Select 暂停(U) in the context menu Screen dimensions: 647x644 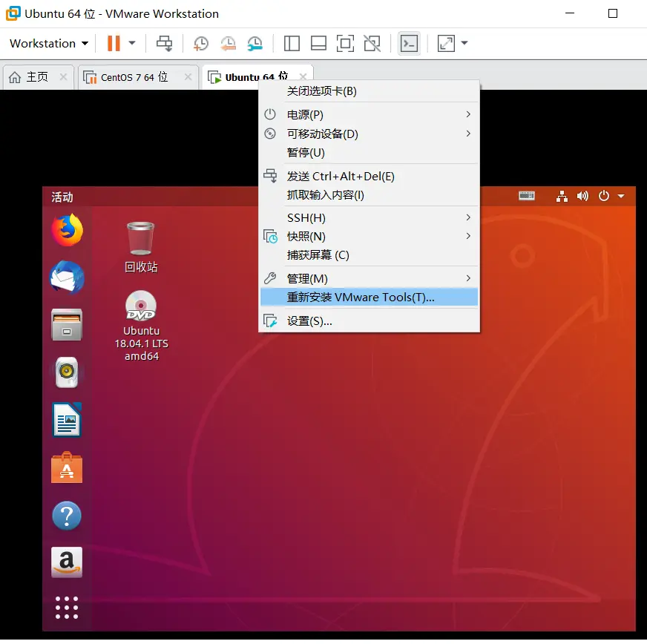tap(370, 153)
